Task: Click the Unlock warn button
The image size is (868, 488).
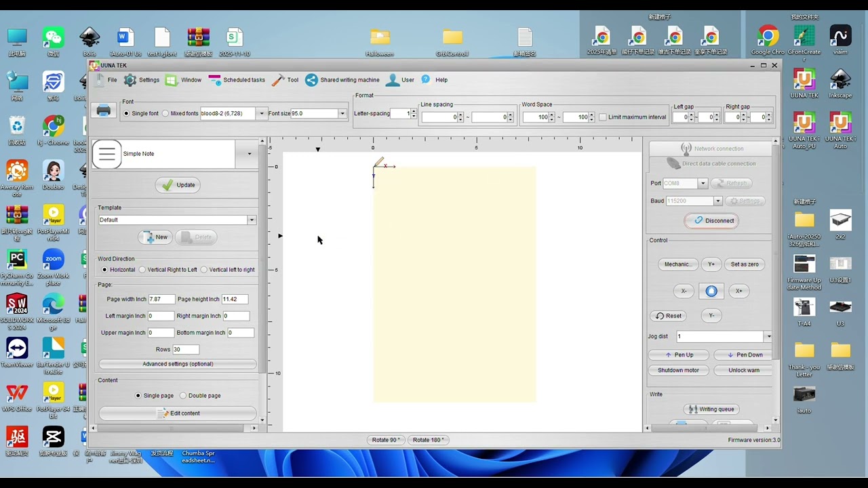Action: pyautogui.click(x=744, y=371)
